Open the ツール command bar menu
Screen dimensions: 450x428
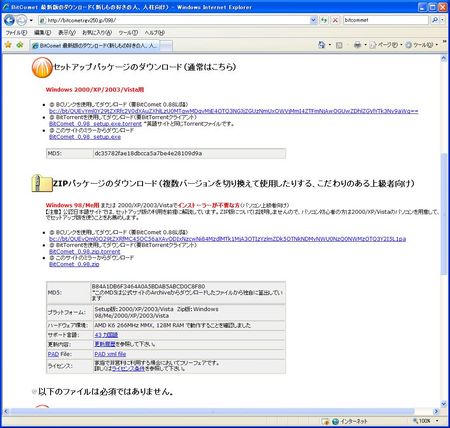(421, 45)
